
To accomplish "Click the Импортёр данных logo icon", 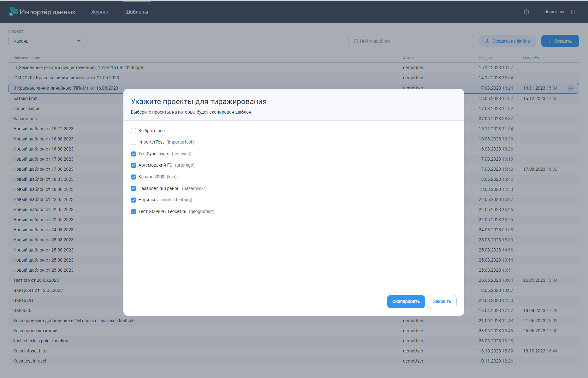I will (13, 12).
